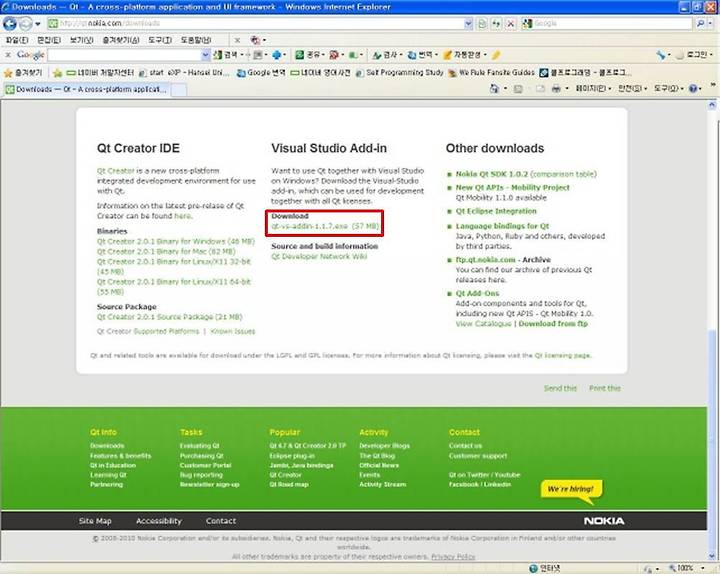Screen dimensions: 720x574
Task: Open the 안전(S) command bar dropdown
Action: (x=632, y=89)
